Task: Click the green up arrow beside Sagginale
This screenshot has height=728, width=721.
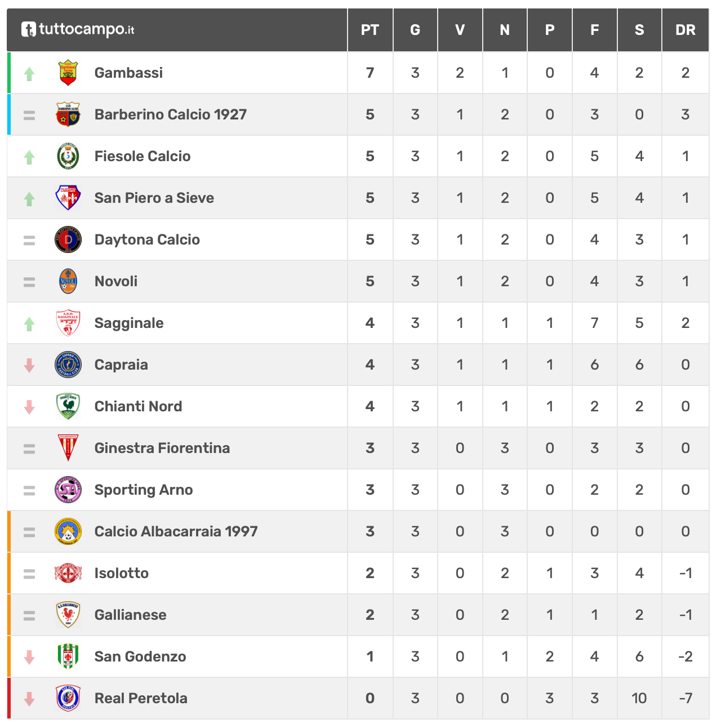Action: tap(29, 323)
